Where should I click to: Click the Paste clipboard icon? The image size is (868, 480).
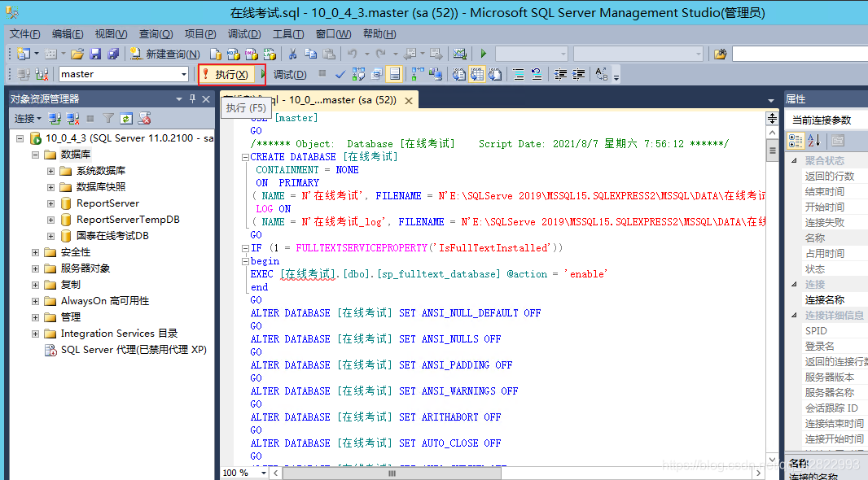click(x=329, y=54)
